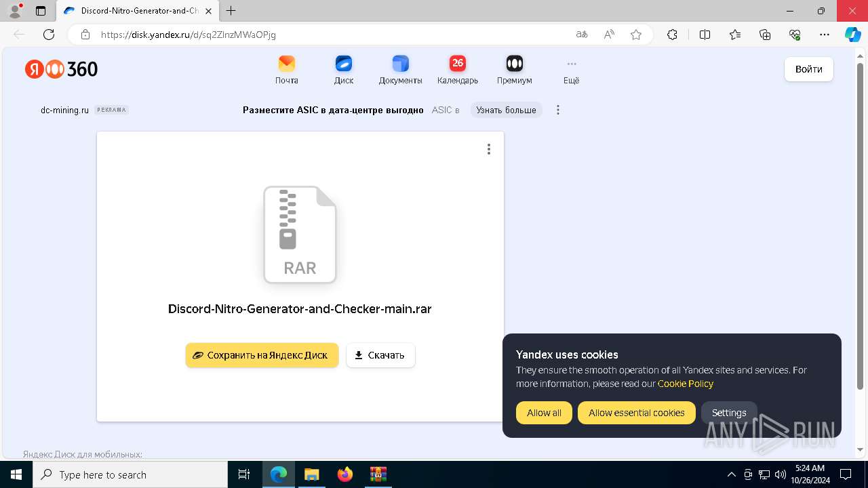Viewport: 868px width, 488px height.
Task: Toggle split screen icon in Edge
Action: pyautogui.click(x=705, y=35)
